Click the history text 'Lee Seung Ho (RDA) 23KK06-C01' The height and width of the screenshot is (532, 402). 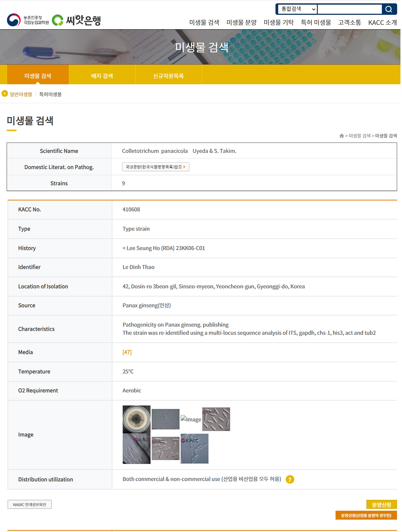click(166, 248)
